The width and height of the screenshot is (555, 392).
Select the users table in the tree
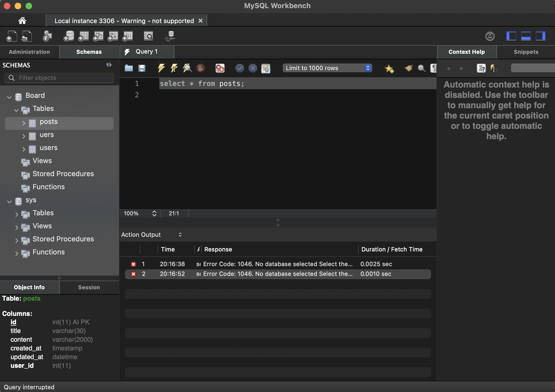click(x=48, y=148)
